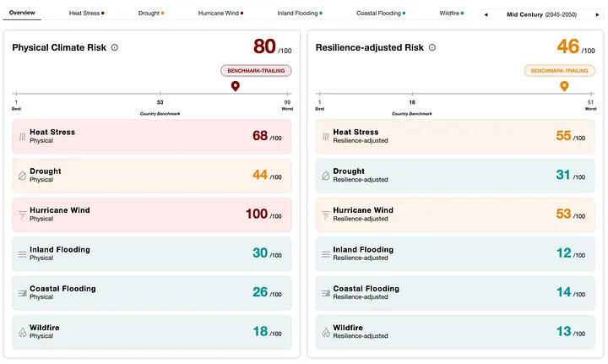608x364 pixels.
Task: Click the orange marker on resilience risk scale
Action: tap(564, 85)
